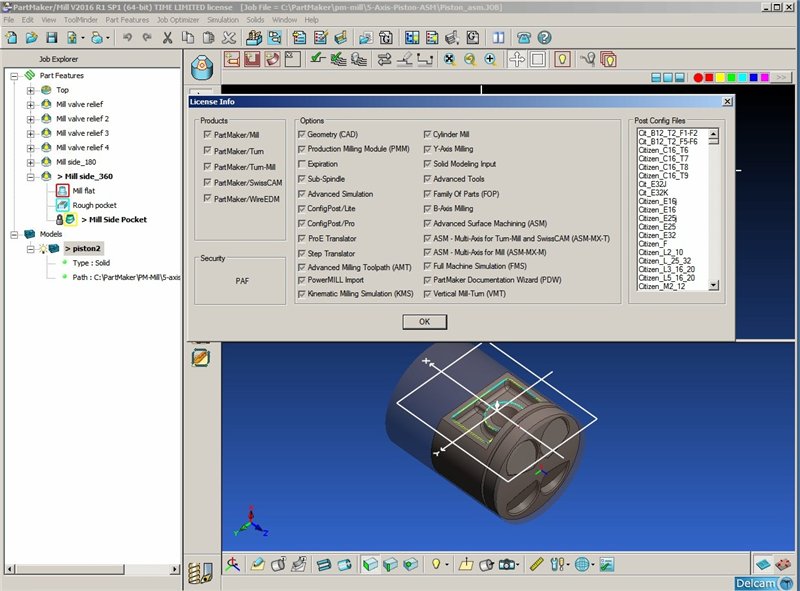Pick the red square color swatch
The width and height of the screenshot is (800, 591).
pos(709,77)
